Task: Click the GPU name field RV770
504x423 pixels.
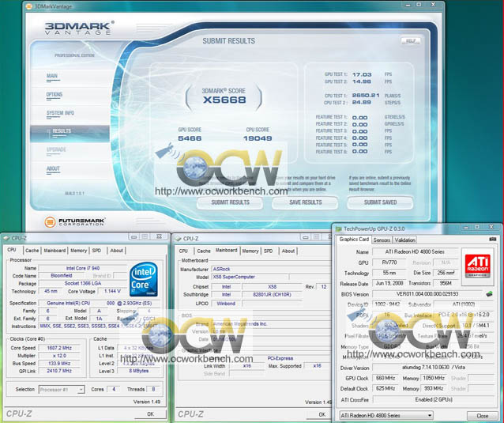Action: tap(389, 262)
